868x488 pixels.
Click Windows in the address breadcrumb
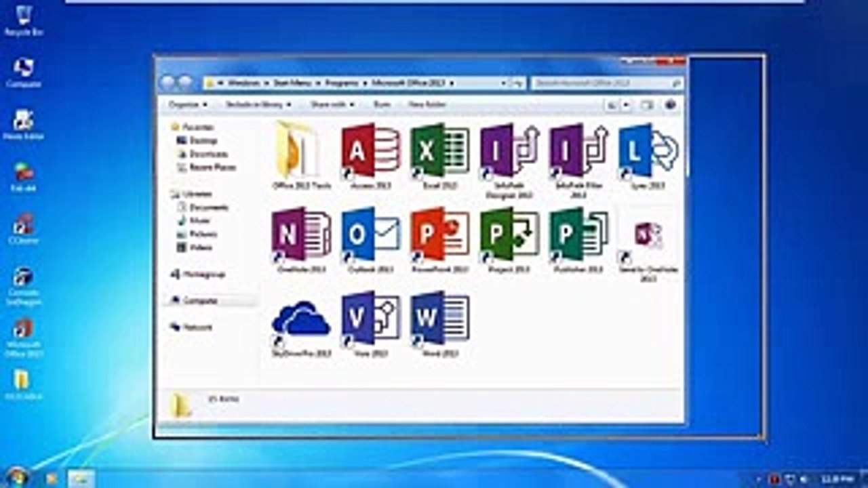[x=243, y=83]
